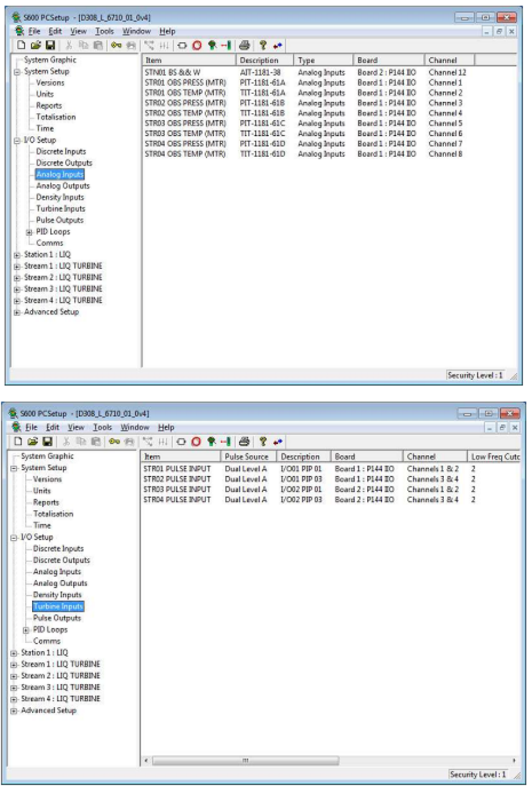Expand Stream 3 : LIQ TURBINE in bottom window
The image size is (532, 786).
(x=14, y=687)
